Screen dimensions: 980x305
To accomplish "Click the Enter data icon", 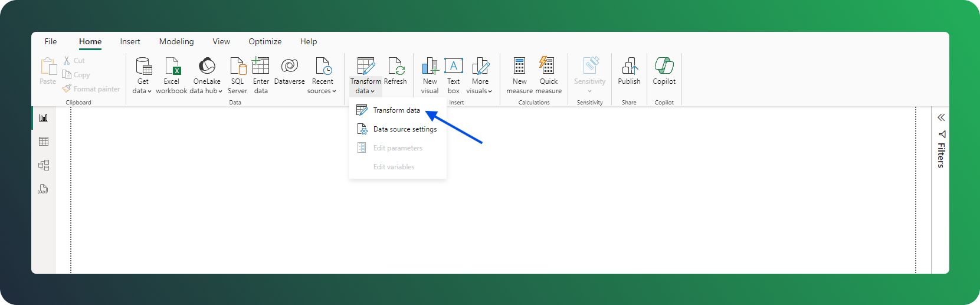I will coord(261,66).
